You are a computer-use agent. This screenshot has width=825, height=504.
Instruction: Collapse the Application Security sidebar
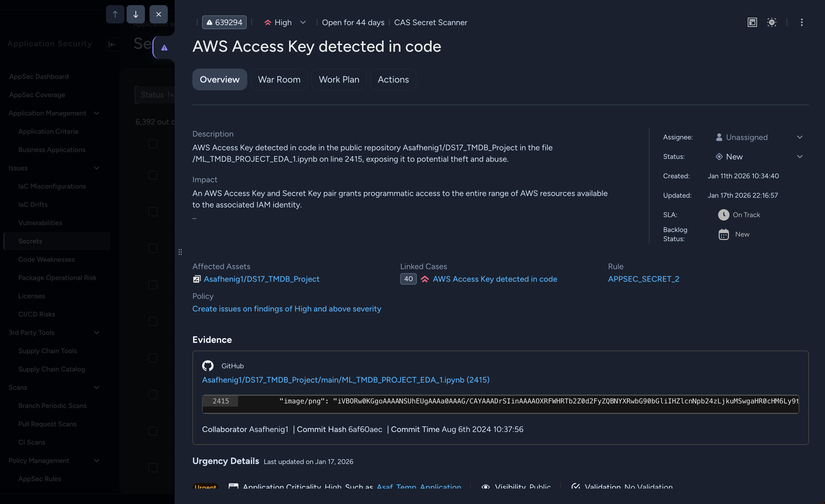click(112, 44)
